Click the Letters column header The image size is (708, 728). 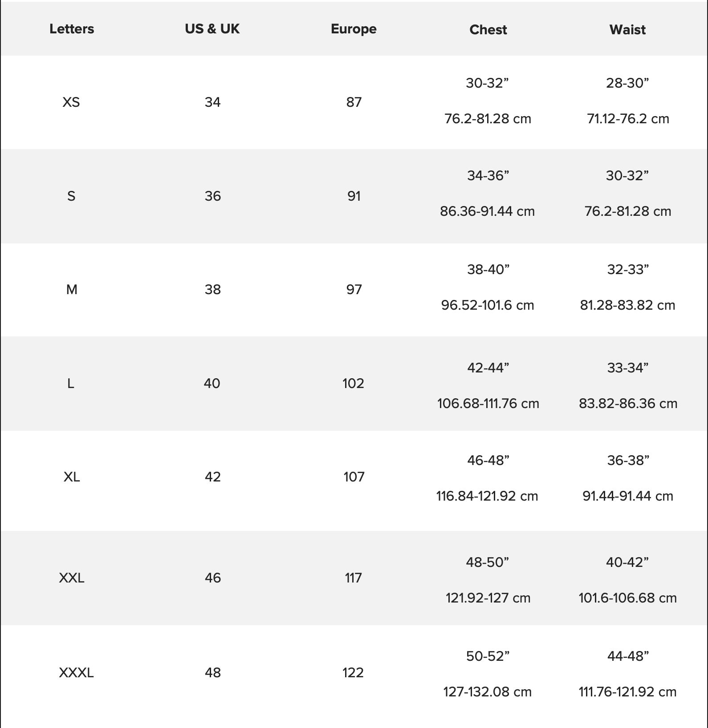click(x=72, y=29)
